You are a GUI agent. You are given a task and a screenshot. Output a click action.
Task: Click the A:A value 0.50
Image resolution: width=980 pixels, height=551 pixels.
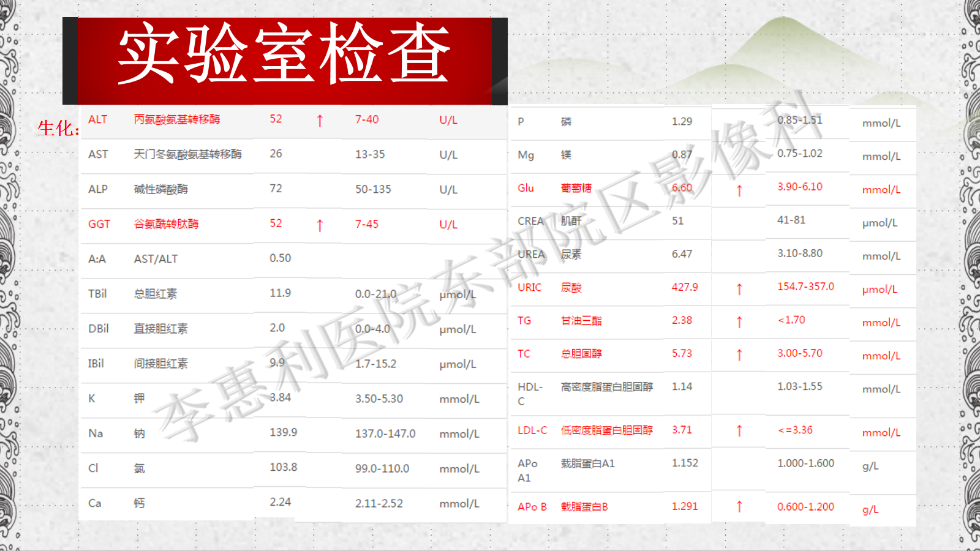[x=281, y=258]
